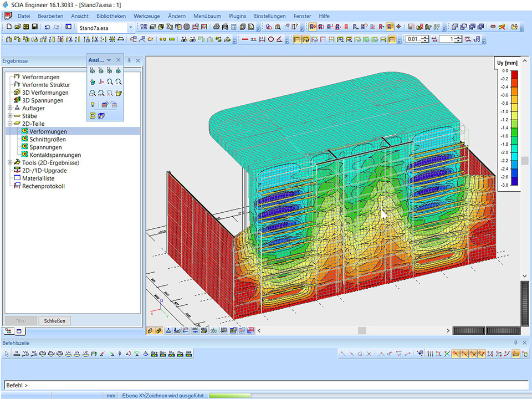The image size is (532, 399).
Task: Pin the Ergebnisse panel
Action: (x=129, y=60)
